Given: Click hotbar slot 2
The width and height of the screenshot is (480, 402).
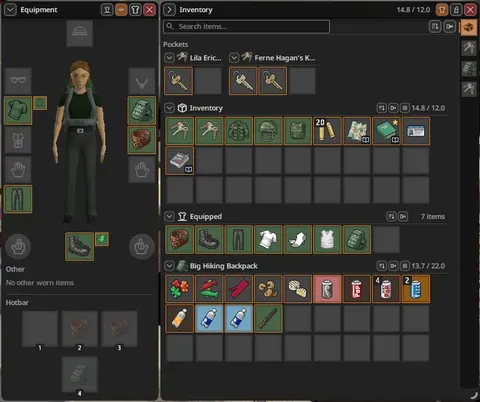Looking at the screenshot, I should 79,329.
